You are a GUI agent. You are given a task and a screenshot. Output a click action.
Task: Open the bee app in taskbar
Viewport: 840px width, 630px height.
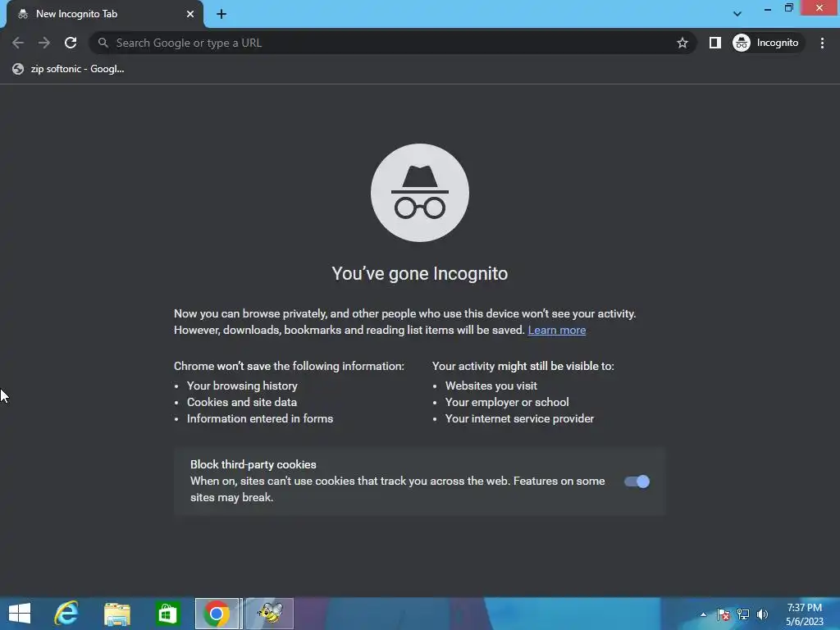[x=270, y=614]
